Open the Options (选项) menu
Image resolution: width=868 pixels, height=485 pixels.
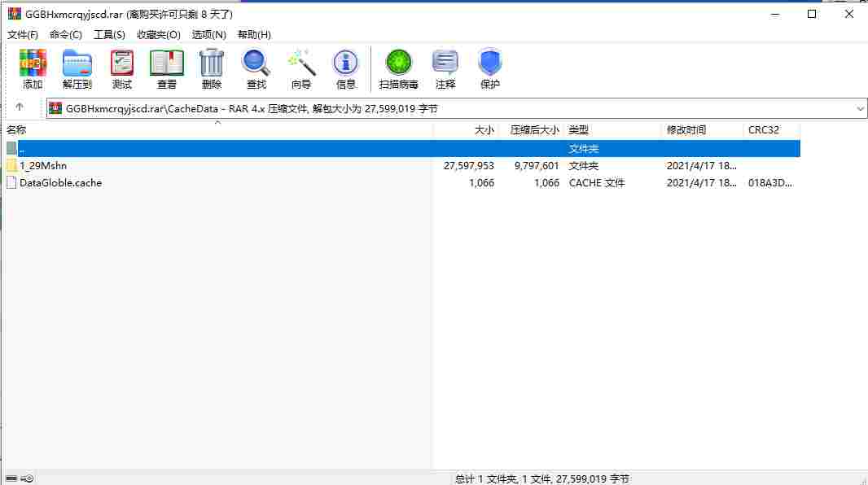[208, 35]
